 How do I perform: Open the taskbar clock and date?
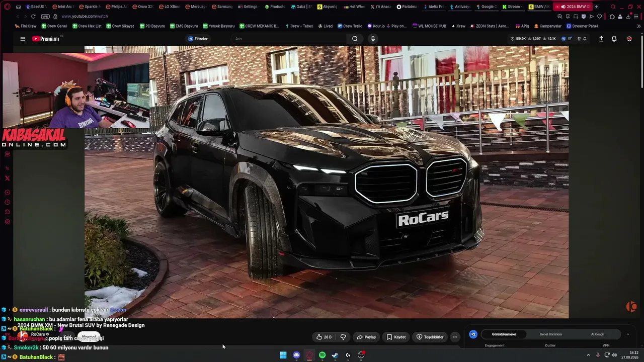[629, 355]
